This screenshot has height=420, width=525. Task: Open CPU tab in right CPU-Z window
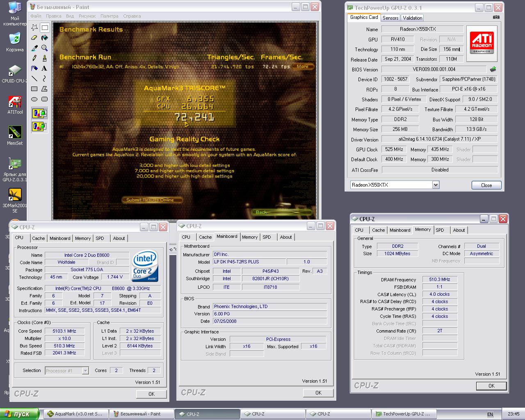click(x=359, y=230)
